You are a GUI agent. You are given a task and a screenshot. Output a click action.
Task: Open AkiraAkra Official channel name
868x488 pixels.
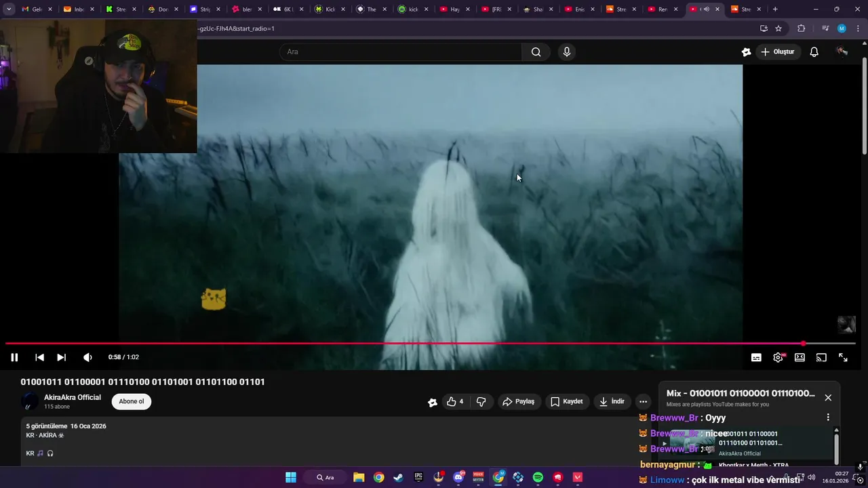tap(73, 397)
